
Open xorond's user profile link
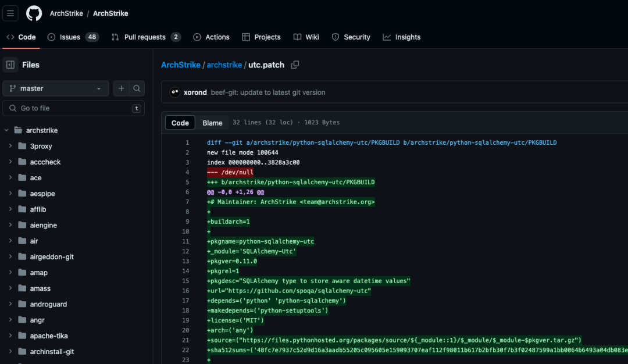click(x=195, y=92)
